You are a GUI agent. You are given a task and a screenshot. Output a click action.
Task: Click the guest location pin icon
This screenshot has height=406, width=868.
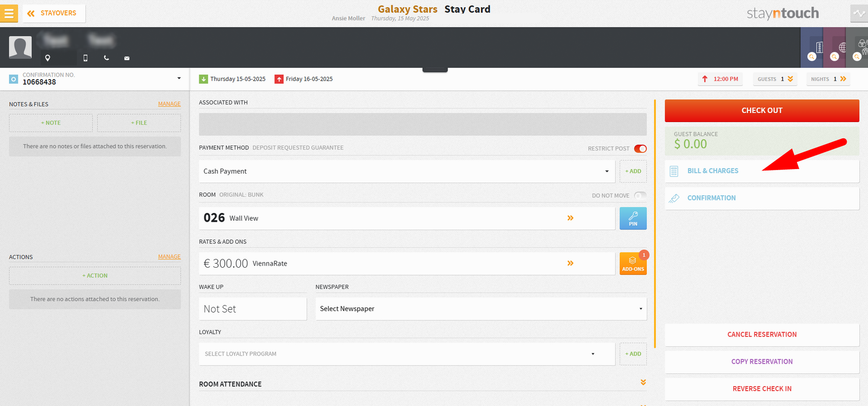(x=48, y=58)
